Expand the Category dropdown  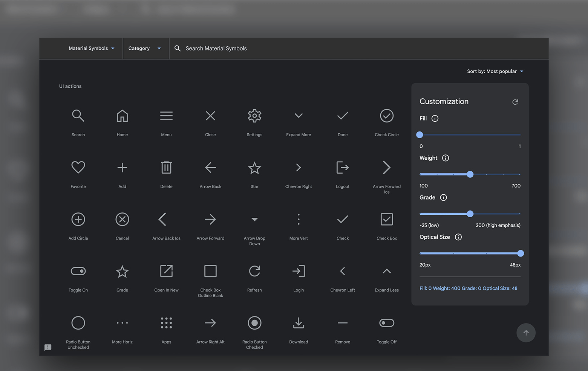coord(144,48)
